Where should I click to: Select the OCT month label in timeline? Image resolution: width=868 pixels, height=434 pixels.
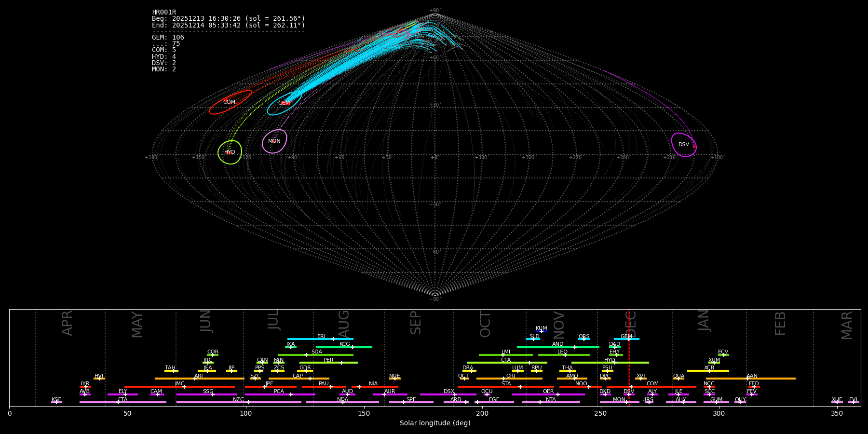click(485, 324)
